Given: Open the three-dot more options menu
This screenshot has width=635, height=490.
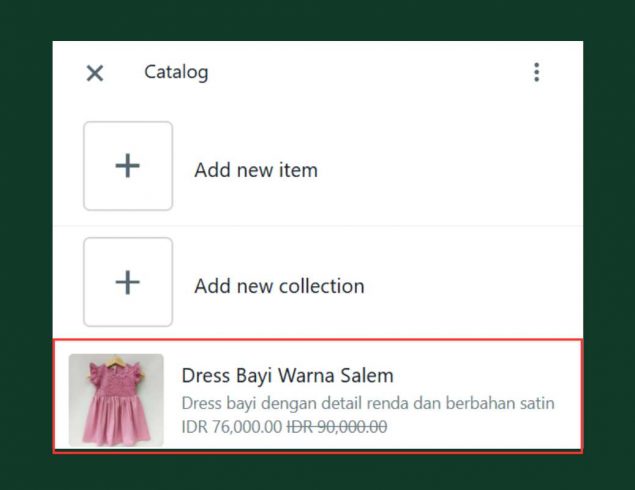Looking at the screenshot, I should click(x=536, y=72).
